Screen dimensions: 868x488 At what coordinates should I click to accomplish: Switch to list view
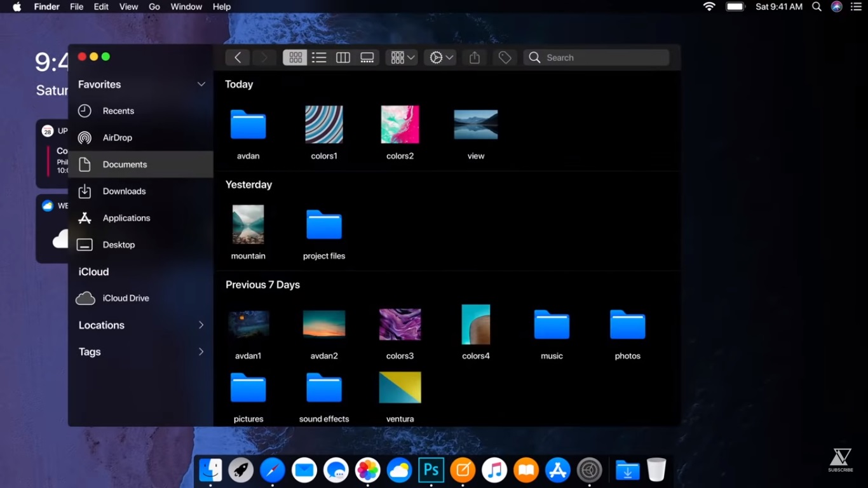[x=319, y=58]
